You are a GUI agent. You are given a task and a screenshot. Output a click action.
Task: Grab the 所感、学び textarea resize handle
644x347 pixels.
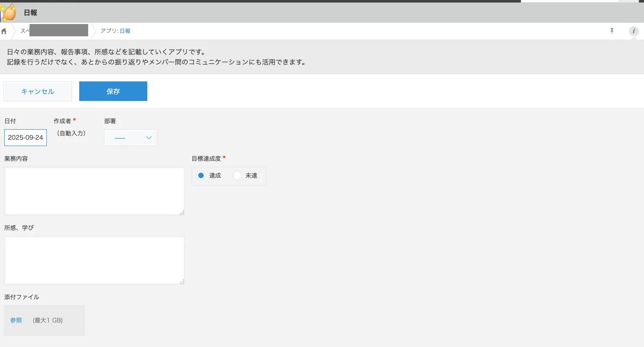(x=182, y=282)
